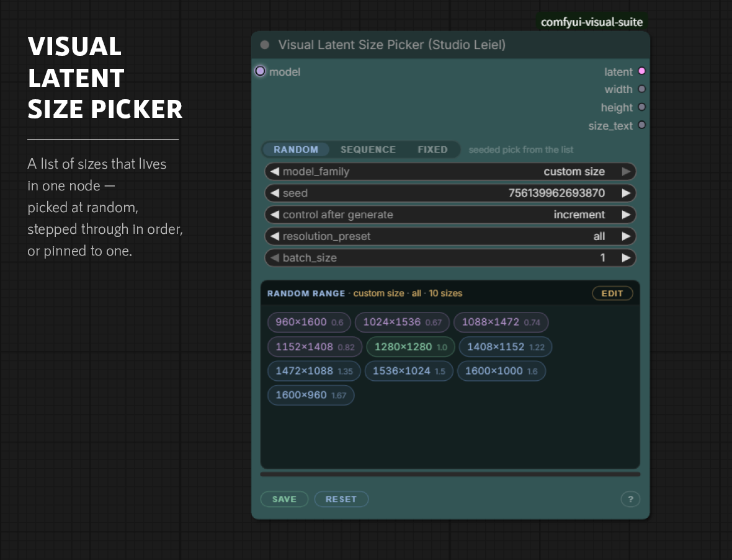Switch to FIXED mode tab
The image size is (732, 560).
[x=432, y=149]
